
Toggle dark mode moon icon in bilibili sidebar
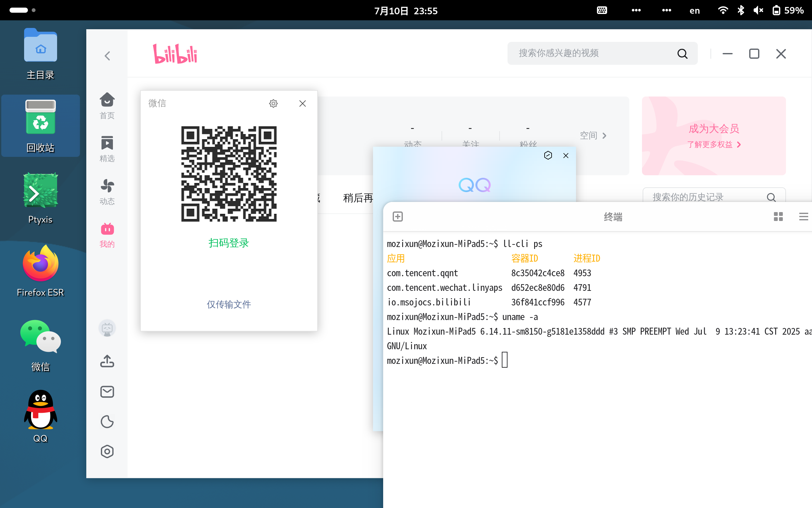click(x=107, y=422)
